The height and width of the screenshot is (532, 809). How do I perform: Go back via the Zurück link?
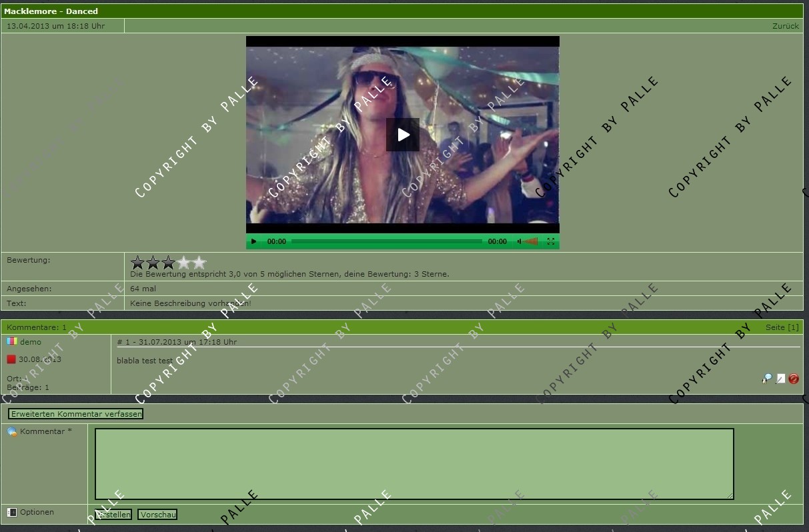[x=786, y=26]
